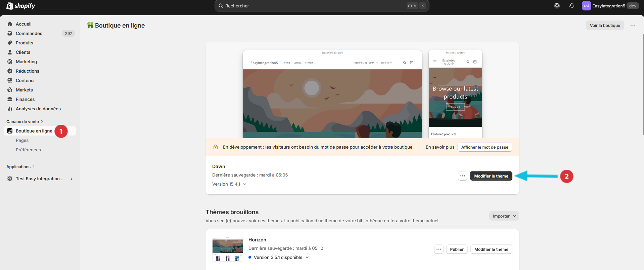The width and height of the screenshot is (644, 270).
Task: Open the notifications bell
Action: pyautogui.click(x=572, y=6)
